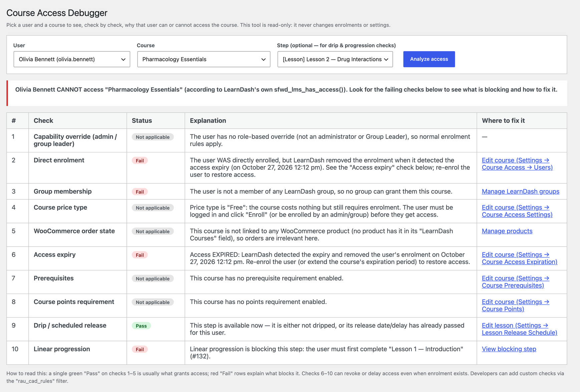Open Edit lesson Lesson Release Schedule link
580x392 pixels.
[x=519, y=329]
